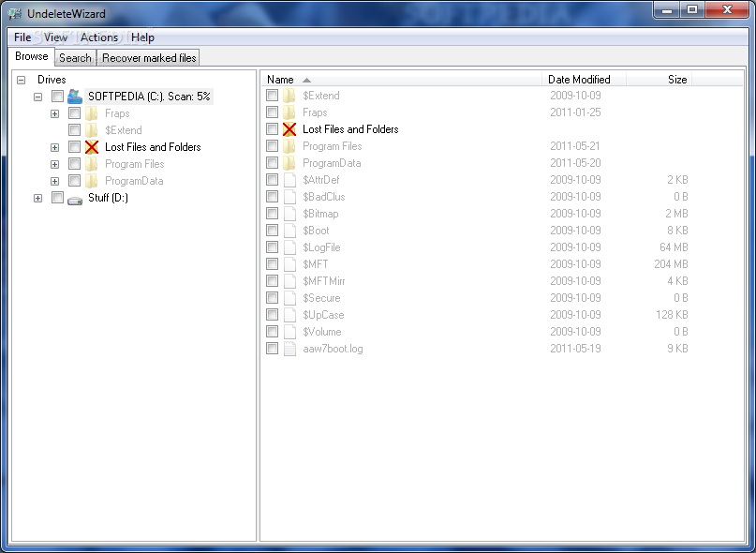The height and width of the screenshot is (553, 756).
Task: Click the $LogFile file icon
Action: click(x=289, y=247)
